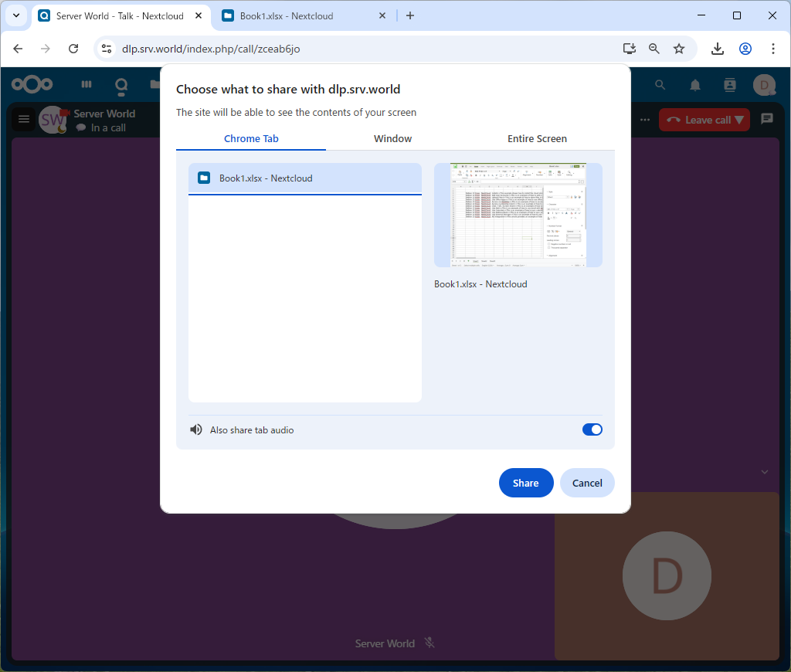This screenshot has height=672, width=791.
Task: Toggle Also share tab audio switch
Action: [592, 429]
